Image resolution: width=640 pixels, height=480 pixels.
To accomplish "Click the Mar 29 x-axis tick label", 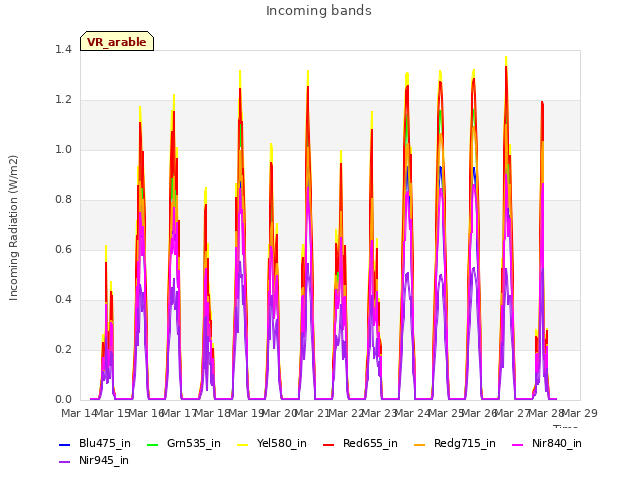I will coord(580,413).
